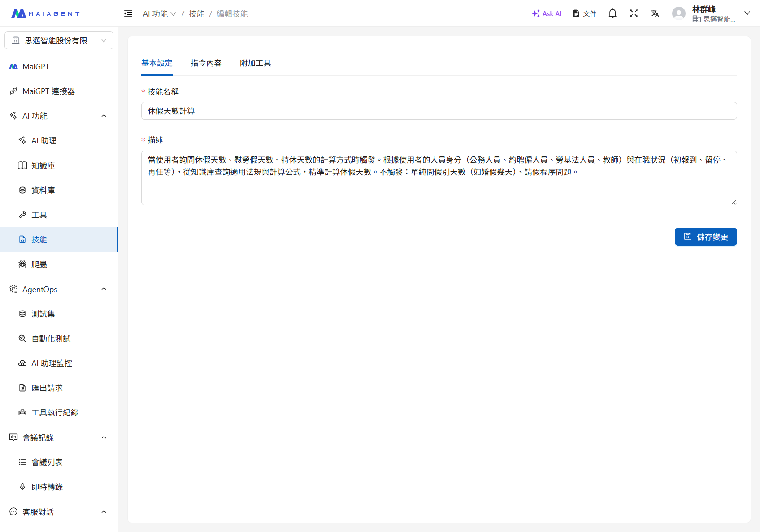
Task: Open Ask AI assistant
Action: (547, 13)
